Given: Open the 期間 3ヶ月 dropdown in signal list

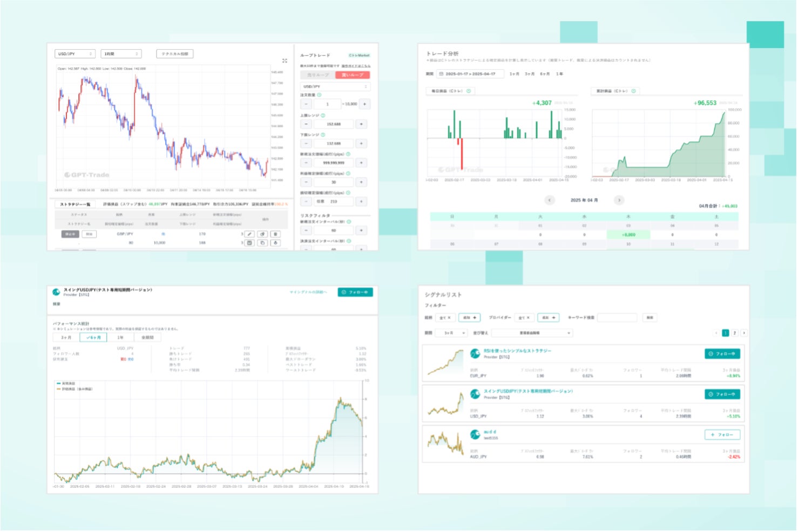Looking at the screenshot, I should pos(451,333).
